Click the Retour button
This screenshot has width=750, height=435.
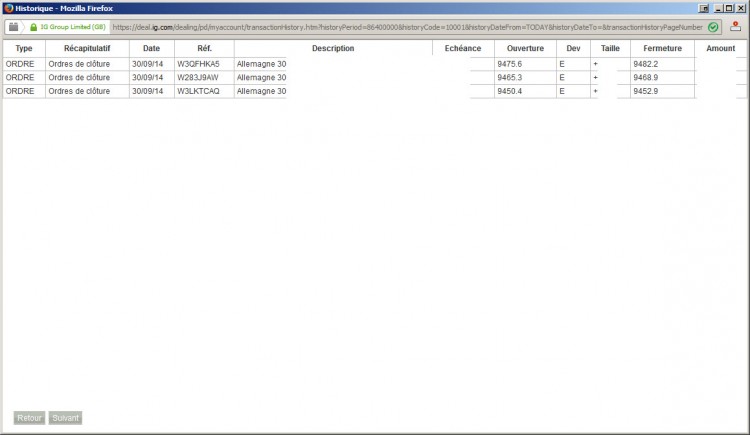click(x=29, y=418)
